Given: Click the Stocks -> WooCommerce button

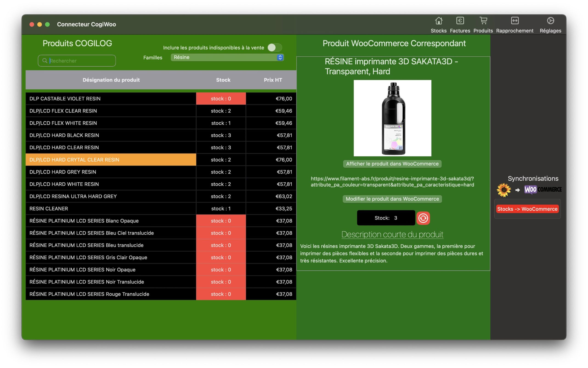Looking at the screenshot, I should 527,209.
